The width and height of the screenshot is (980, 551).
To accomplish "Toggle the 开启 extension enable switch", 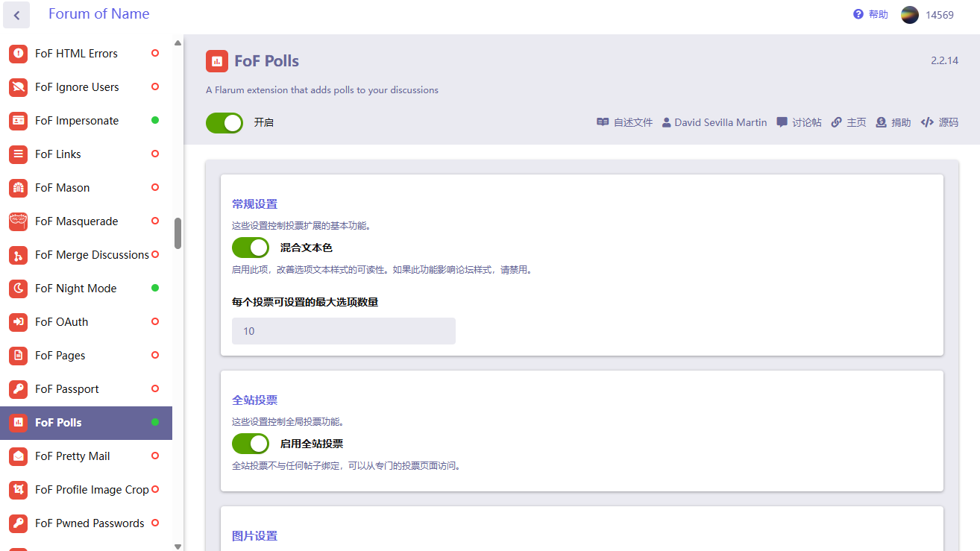I will 224,122.
